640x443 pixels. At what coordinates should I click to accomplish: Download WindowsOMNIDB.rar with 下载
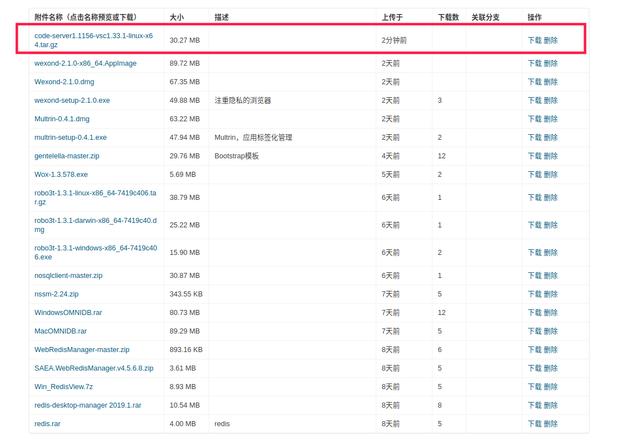535,313
